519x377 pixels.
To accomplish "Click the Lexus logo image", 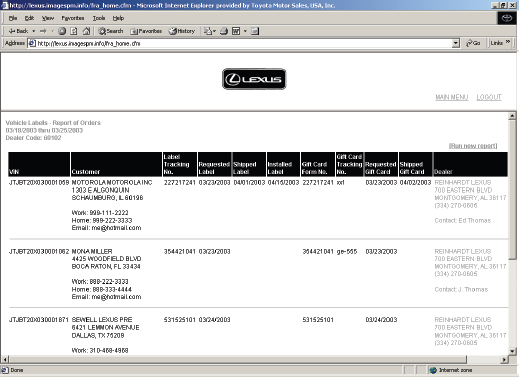I will 254,79.
